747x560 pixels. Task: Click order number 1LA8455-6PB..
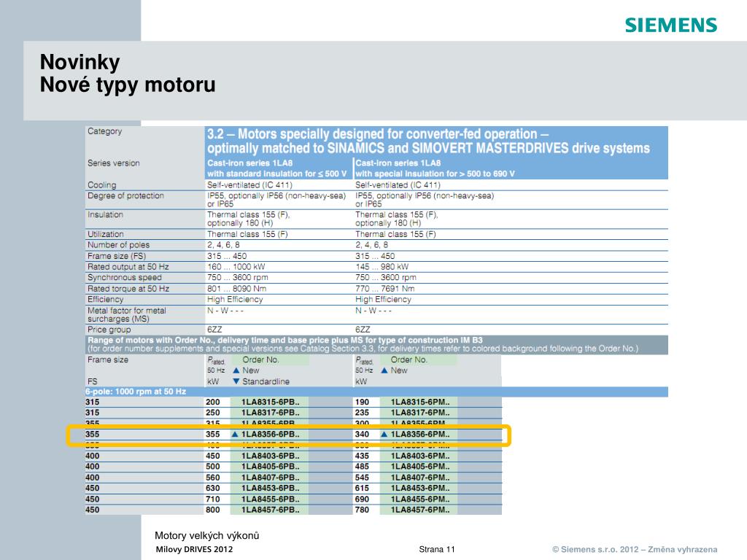pos(271,499)
